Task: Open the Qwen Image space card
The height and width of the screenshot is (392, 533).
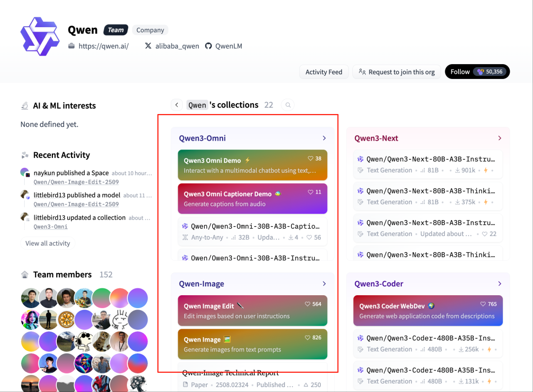Action: (x=253, y=344)
